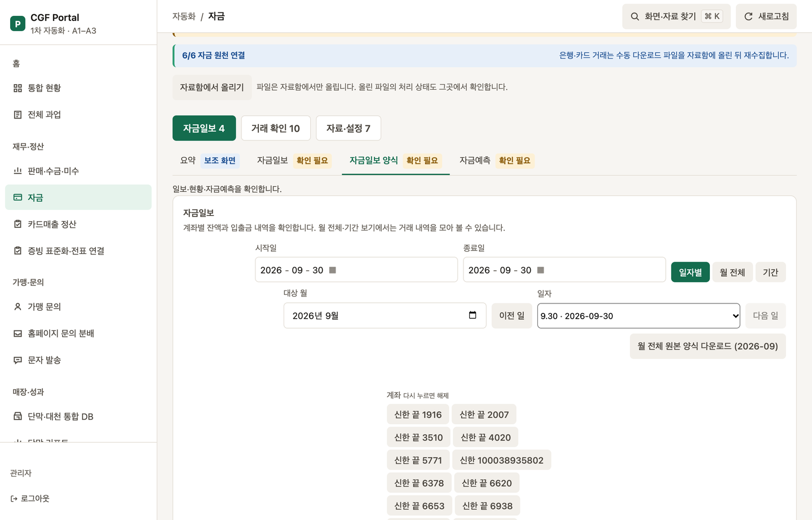Click the message icon beside 문자 발송

[17, 360]
